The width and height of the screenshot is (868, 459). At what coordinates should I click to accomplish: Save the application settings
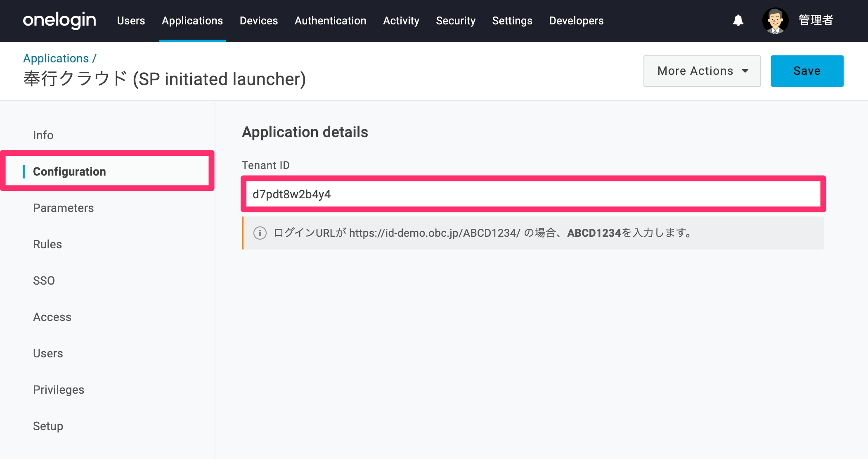pos(807,71)
